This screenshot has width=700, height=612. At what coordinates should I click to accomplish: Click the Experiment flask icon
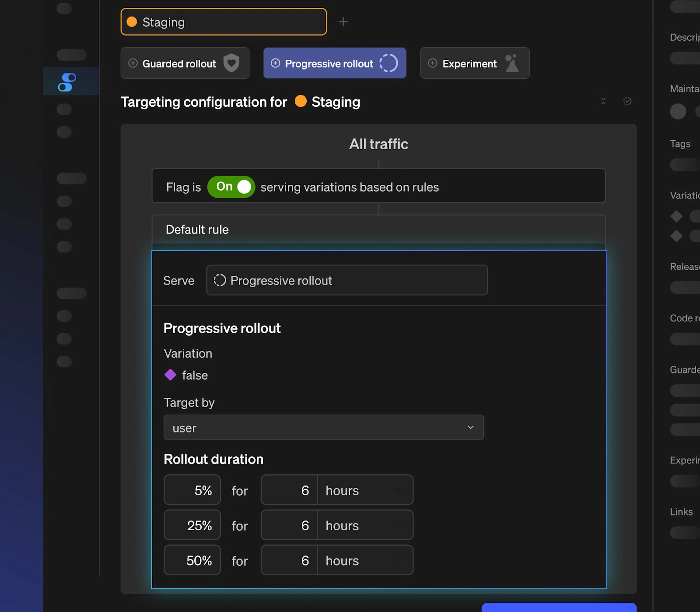click(512, 63)
